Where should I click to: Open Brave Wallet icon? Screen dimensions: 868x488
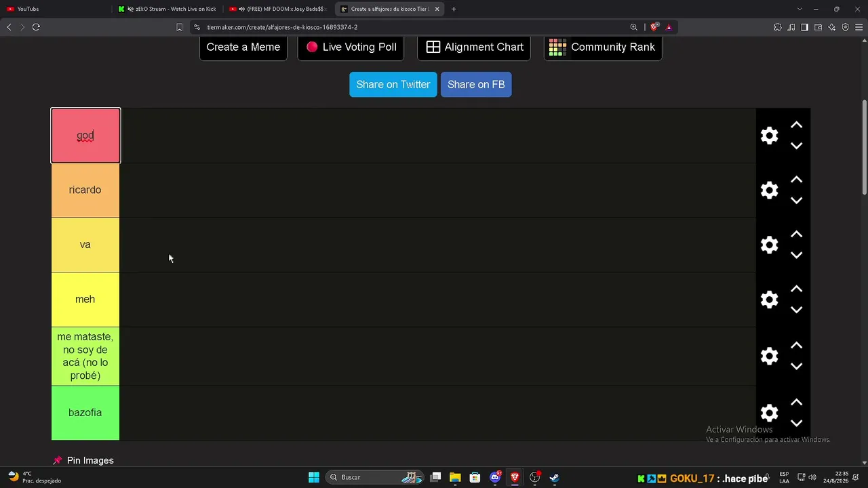click(818, 27)
